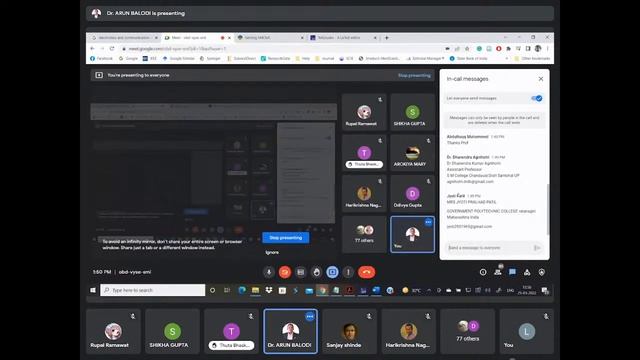
Task: Raise hand using the hand icon
Action: (316, 272)
